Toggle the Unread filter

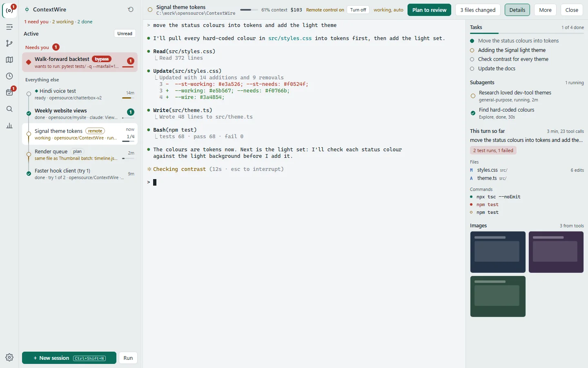125,34
